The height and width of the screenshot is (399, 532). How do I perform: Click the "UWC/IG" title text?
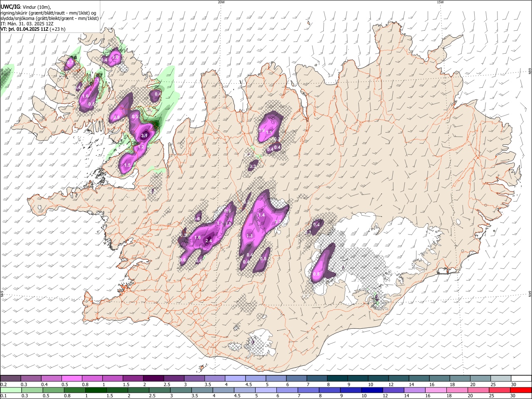pyautogui.click(x=10, y=7)
